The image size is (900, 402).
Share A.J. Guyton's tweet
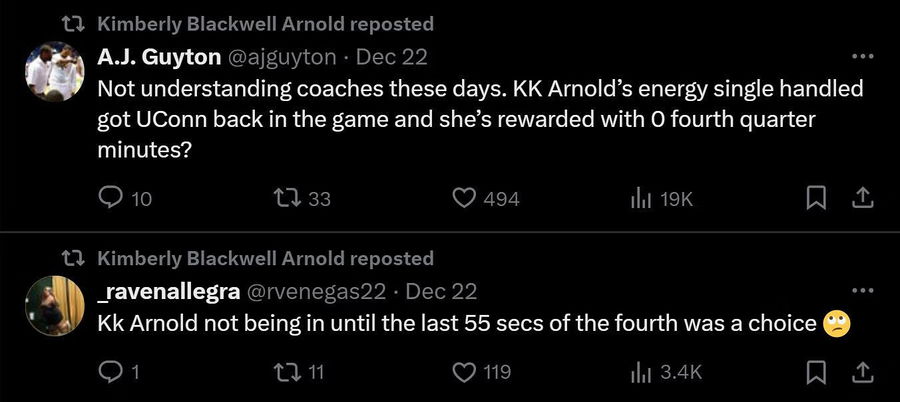click(859, 199)
